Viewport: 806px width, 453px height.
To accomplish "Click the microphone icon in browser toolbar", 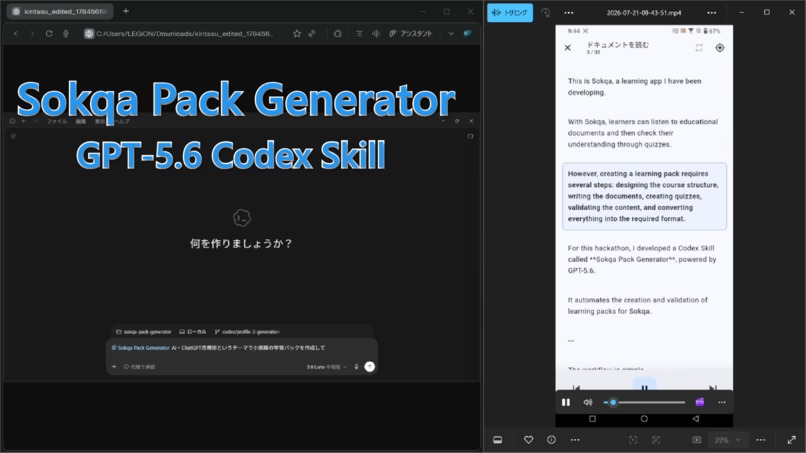I will (66, 33).
